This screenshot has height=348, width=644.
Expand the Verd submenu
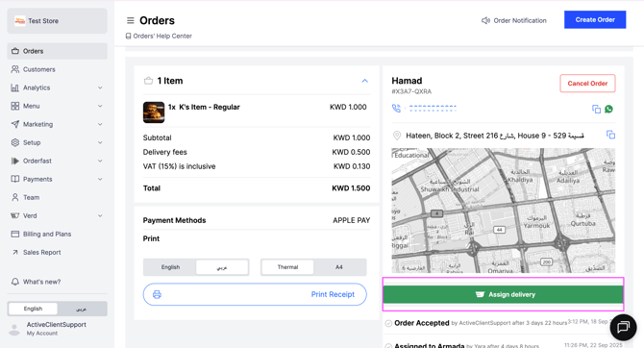(x=100, y=215)
